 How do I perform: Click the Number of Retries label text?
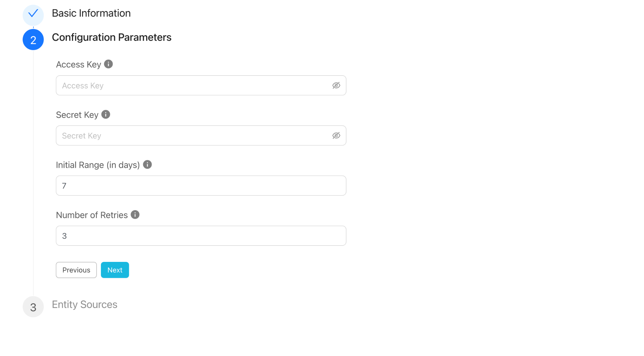click(x=92, y=215)
